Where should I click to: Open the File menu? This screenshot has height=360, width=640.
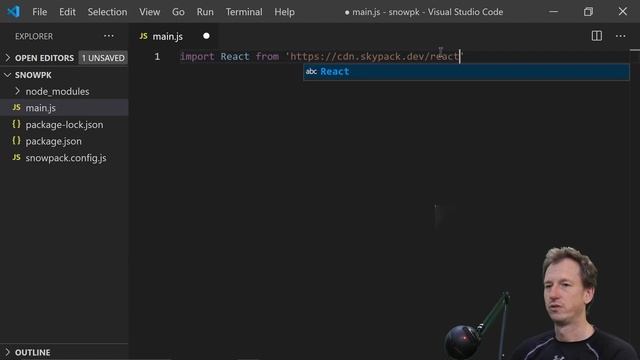(40, 12)
